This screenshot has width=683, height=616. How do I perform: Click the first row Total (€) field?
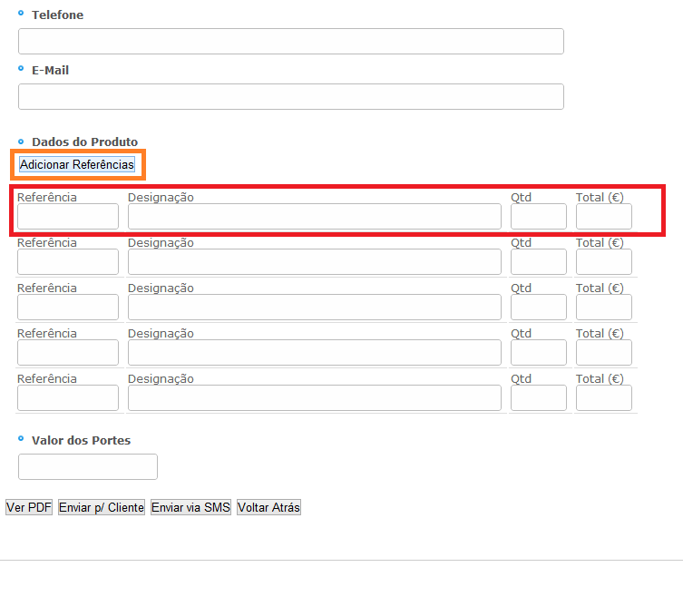point(603,217)
